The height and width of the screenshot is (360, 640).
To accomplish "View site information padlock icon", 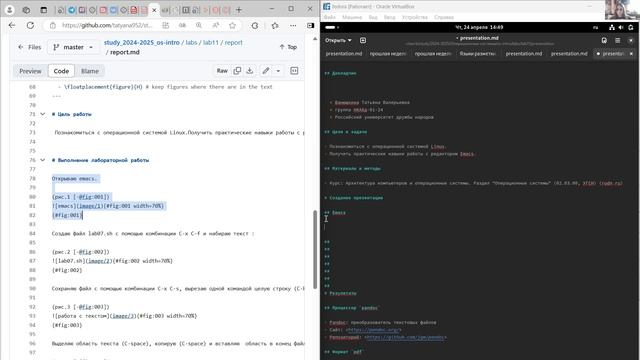I will (53, 25).
